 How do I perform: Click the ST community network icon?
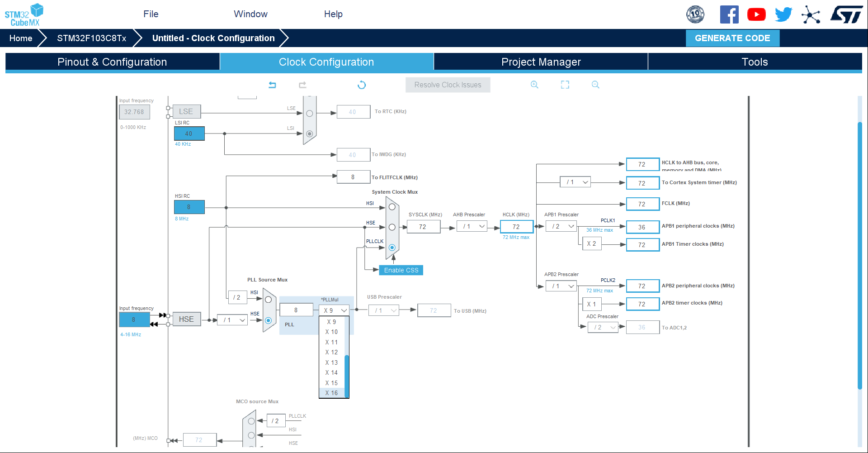[811, 14]
